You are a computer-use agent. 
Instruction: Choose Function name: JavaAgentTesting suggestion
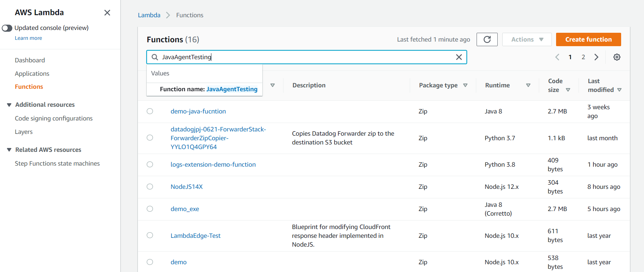208,89
